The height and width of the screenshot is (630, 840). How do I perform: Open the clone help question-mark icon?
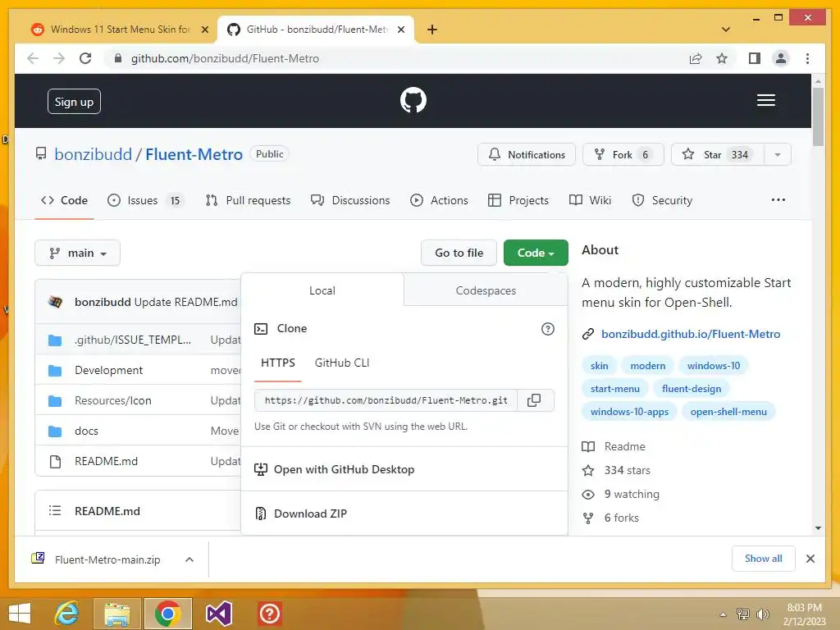(547, 329)
